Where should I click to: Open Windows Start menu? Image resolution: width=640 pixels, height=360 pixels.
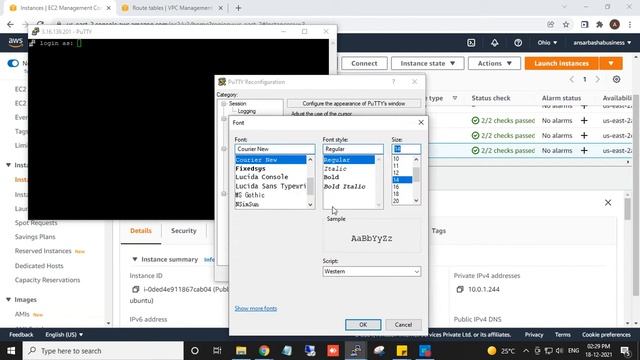point(11,351)
